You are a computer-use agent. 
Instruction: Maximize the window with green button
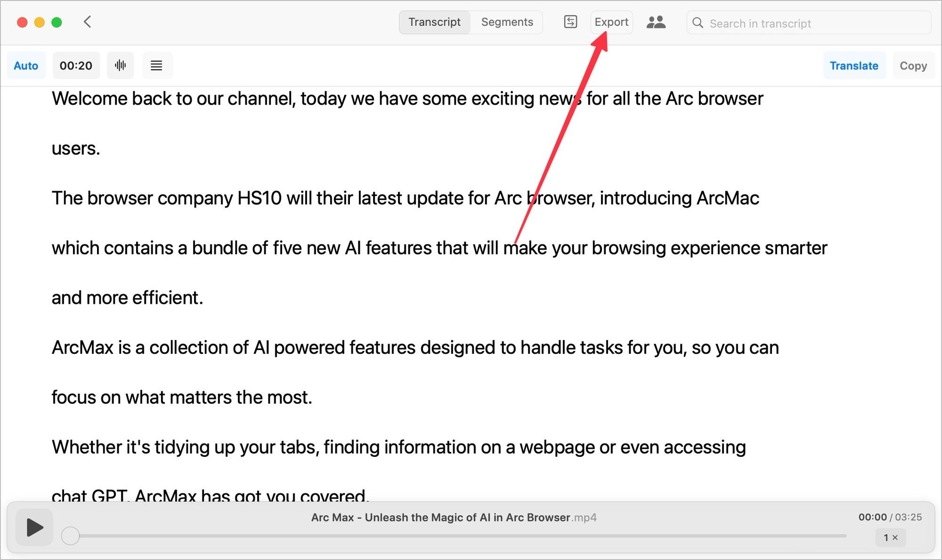click(x=57, y=22)
